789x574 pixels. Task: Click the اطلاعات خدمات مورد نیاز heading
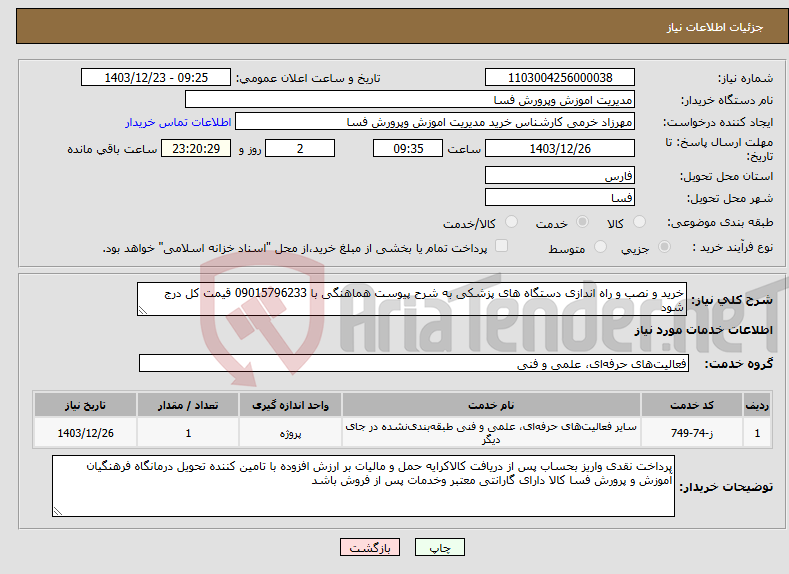click(x=703, y=330)
